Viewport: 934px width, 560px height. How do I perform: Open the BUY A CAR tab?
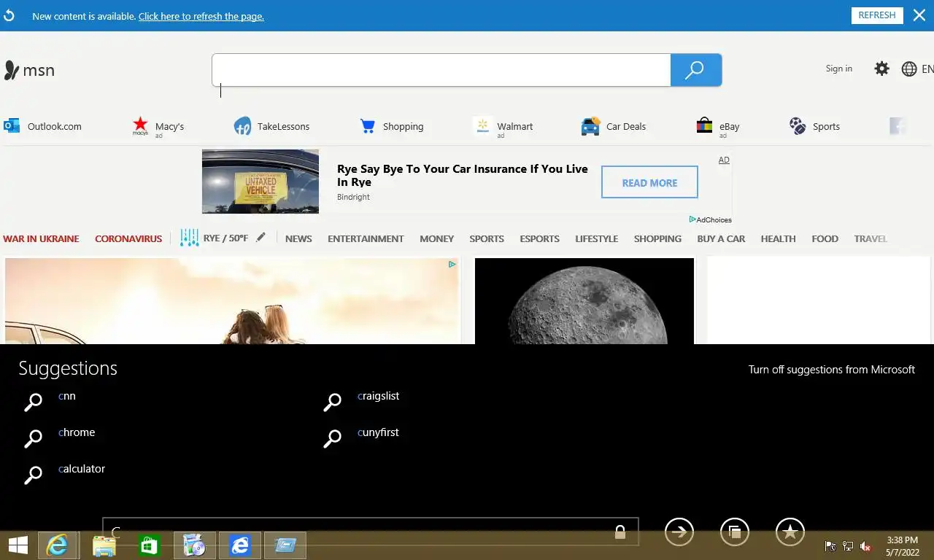tap(721, 238)
